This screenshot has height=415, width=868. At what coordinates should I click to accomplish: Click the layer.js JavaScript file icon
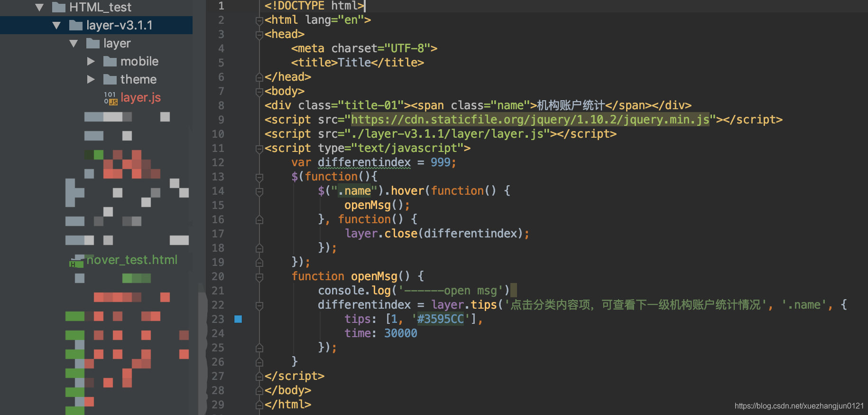[111, 98]
